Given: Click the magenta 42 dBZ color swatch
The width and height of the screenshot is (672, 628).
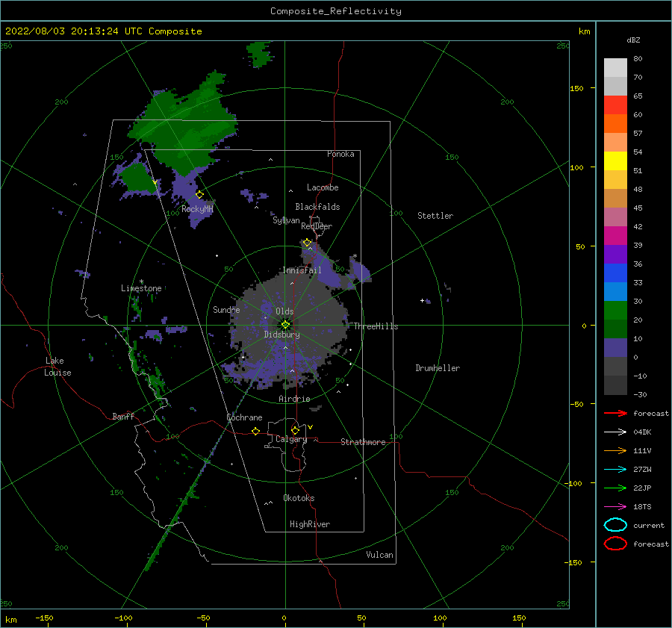Looking at the screenshot, I should coord(615,236).
